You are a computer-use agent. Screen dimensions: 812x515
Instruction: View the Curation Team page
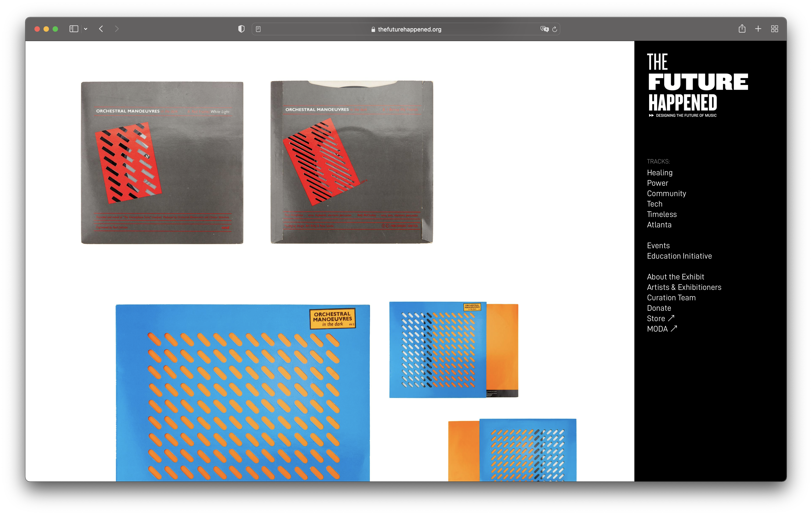tap(671, 298)
